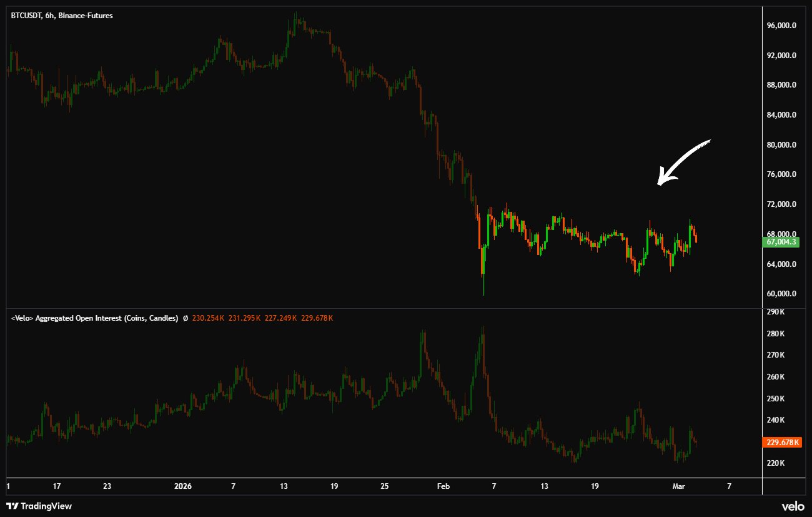812x517 pixels.
Task: Click the 80,000.0 level on the price axis
Action: 781,145
